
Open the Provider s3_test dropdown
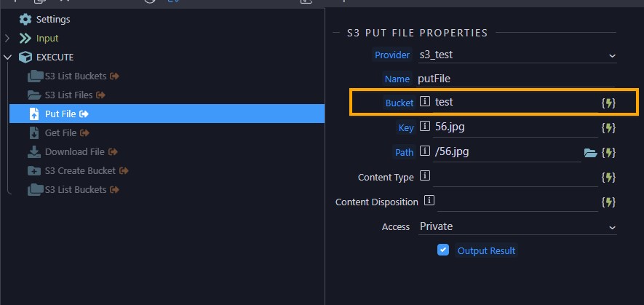pyautogui.click(x=517, y=55)
